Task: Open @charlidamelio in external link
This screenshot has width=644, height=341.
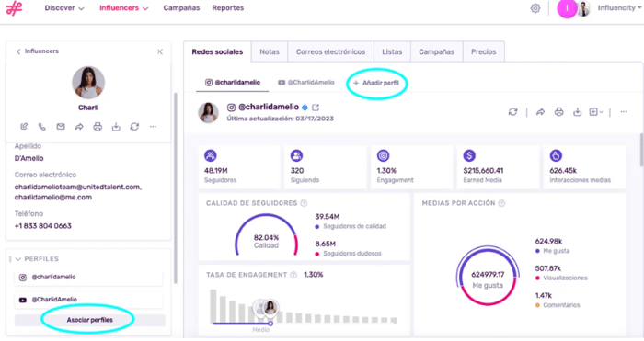Action: point(316,108)
